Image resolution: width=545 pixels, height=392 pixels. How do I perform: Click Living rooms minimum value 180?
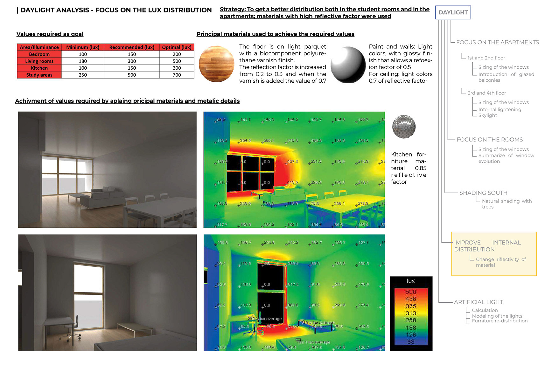click(x=83, y=61)
